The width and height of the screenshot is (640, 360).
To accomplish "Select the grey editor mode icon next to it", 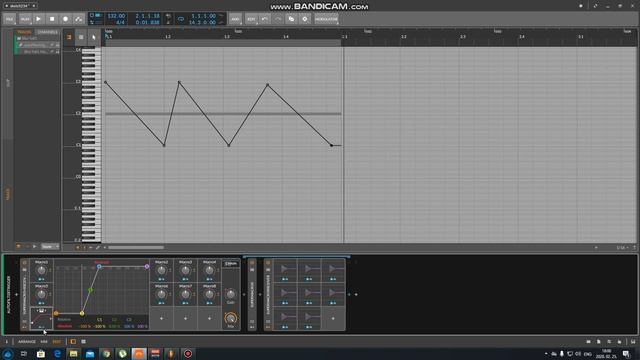I will pos(81,37).
